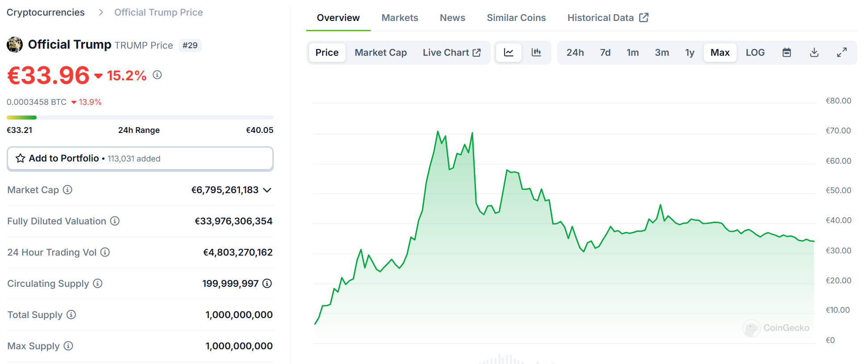868x364 pixels.
Task: Open the Markets tab
Action: click(400, 18)
